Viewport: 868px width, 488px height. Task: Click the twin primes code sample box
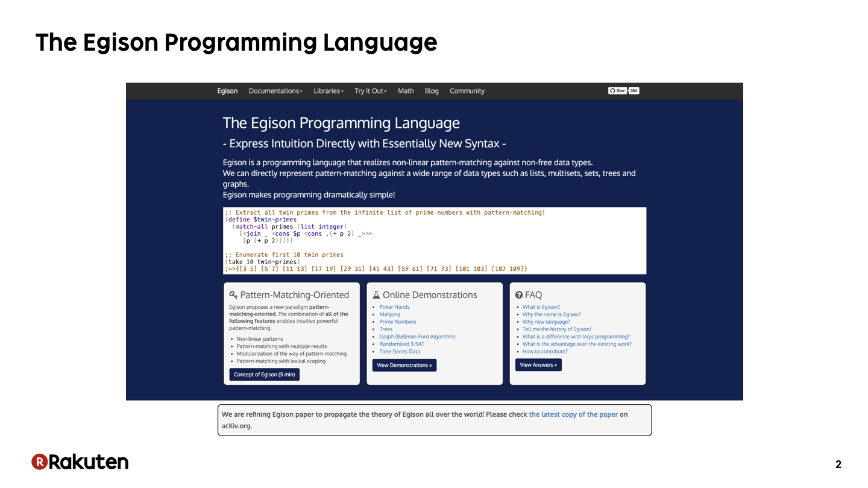[x=435, y=241]
